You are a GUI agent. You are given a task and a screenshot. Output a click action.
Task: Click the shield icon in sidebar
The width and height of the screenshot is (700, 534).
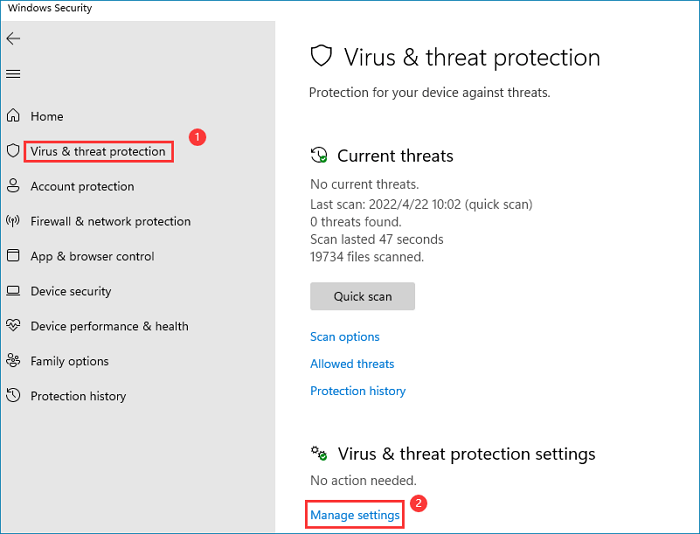pos(13,151)
